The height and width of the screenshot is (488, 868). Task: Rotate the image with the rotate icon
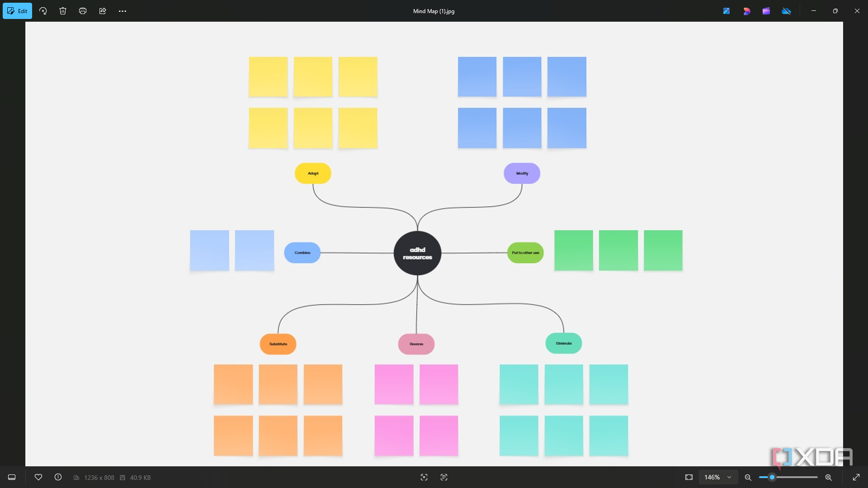[43, 11]
